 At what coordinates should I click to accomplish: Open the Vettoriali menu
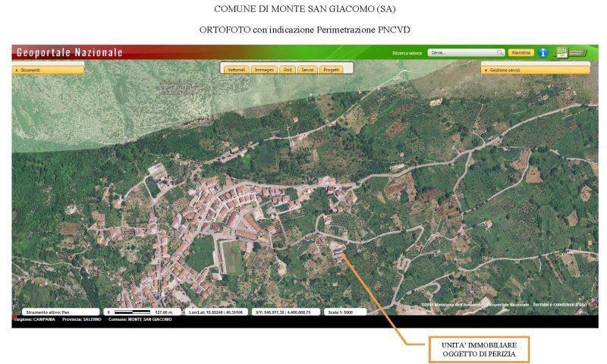(237, 69)
